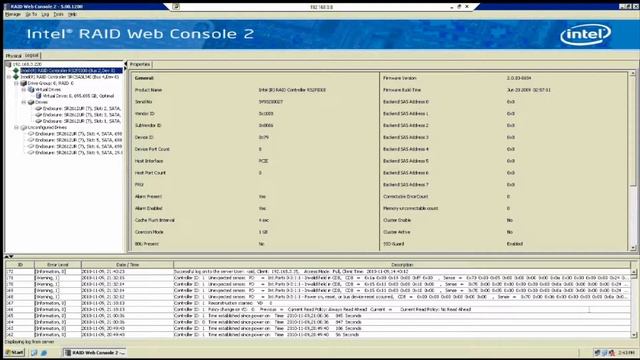The height and width of the screenshot is (360, 640).
Task: Click the SSD Guard Enabled value
Action: pyautogui.click(x=515, y=244)
